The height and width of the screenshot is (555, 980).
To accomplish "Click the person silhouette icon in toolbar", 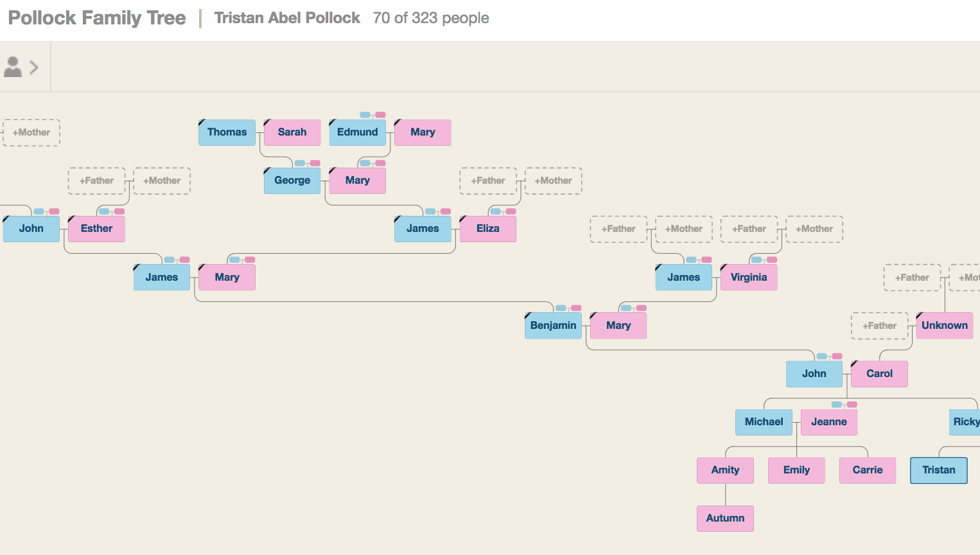I will [13, 67].
